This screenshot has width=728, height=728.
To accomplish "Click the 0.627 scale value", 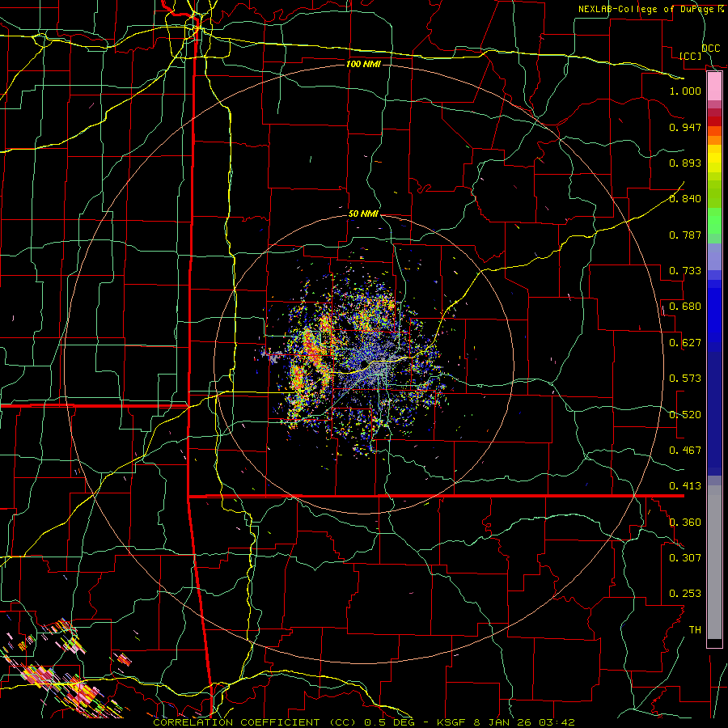I will [x=685, y=343].
